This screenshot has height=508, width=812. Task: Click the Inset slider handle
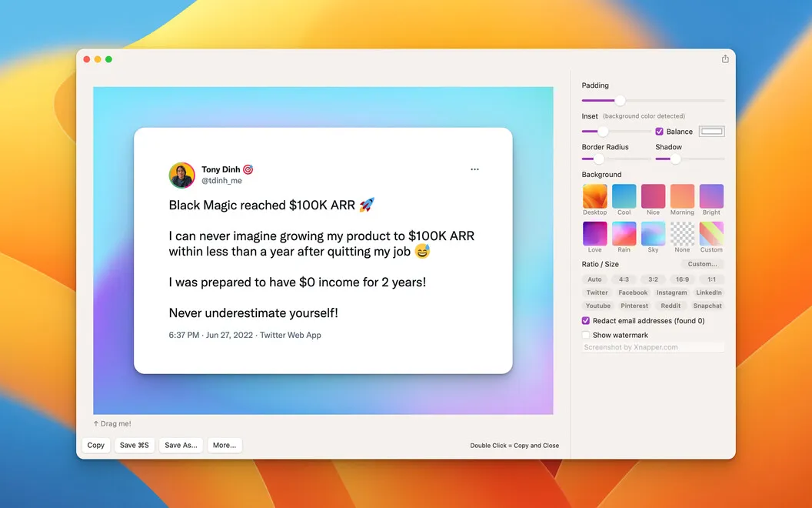tap(602, 132)
